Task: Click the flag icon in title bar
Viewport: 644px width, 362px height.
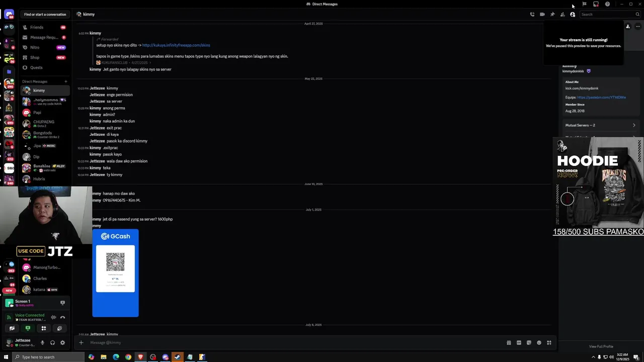Action: tap(584, 4)
